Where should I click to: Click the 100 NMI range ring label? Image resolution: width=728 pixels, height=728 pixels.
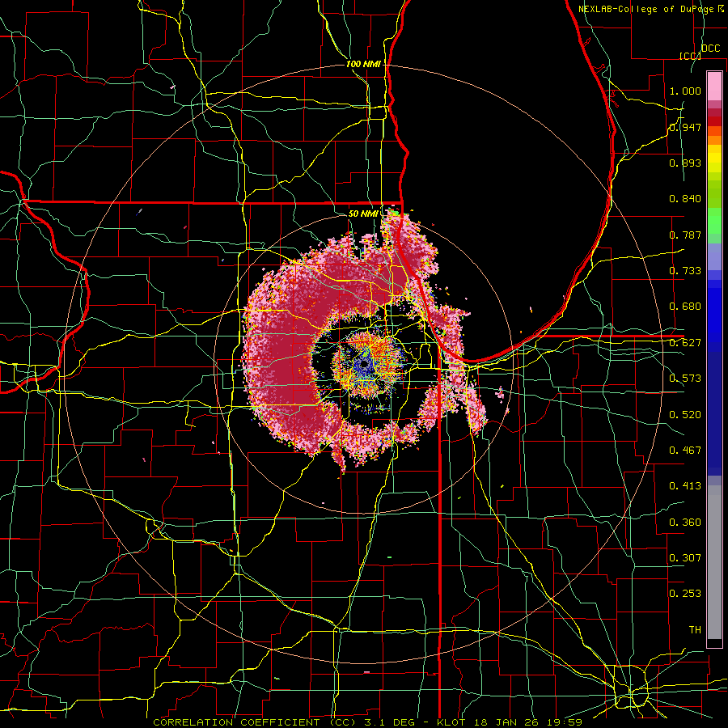pyautogui.click(x=363, y=64)
